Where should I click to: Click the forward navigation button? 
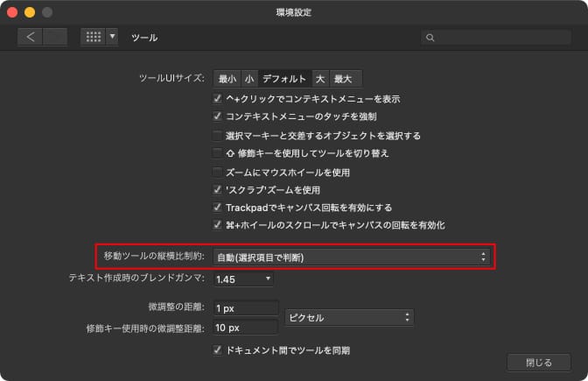54,38
